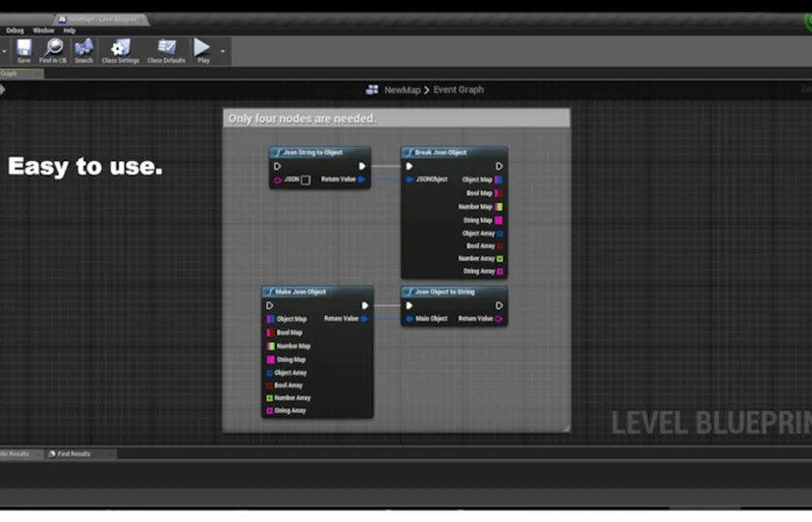Click the Save toolbar icon
The width and height of the screenshot is (812, 522).
(24, 51)
